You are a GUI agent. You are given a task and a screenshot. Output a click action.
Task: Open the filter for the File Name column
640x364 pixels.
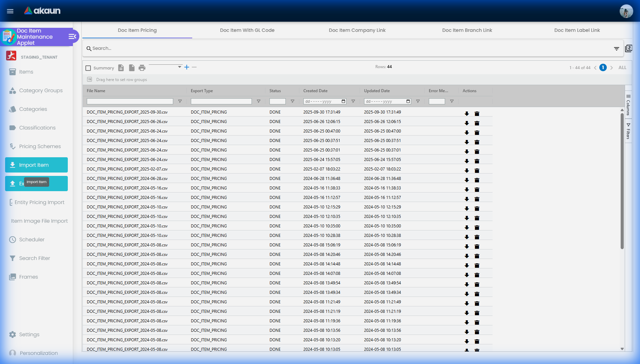tap(180, 101)
